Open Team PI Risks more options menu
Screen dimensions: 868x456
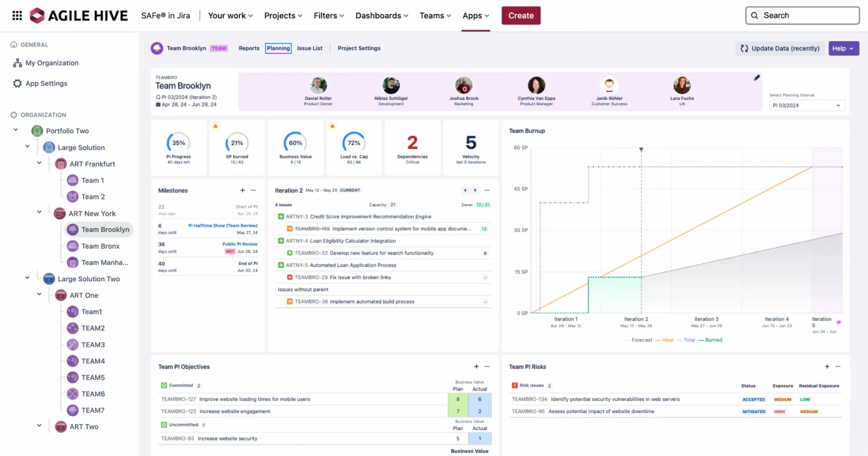(838, 366)
